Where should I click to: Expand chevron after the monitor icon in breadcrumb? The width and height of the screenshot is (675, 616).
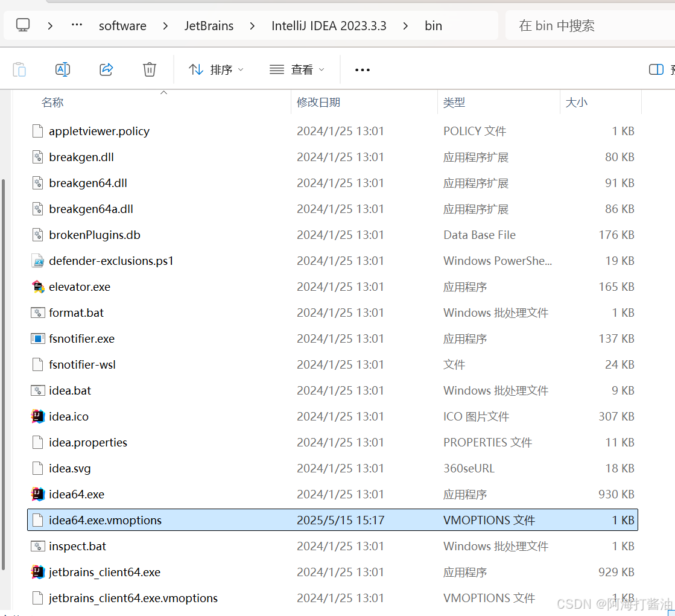50,26
